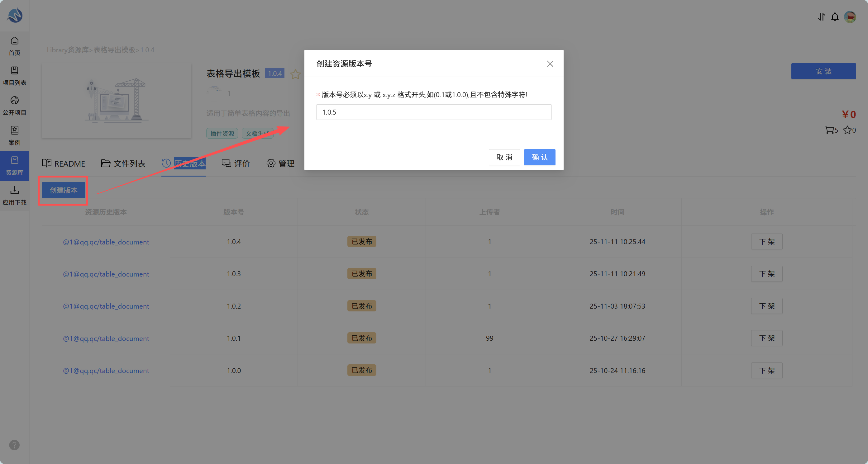Image resolution: width=868 pixels, height=464 pixels.
Task: Open the transfer arrows icon in header
Action: (822, 17)
